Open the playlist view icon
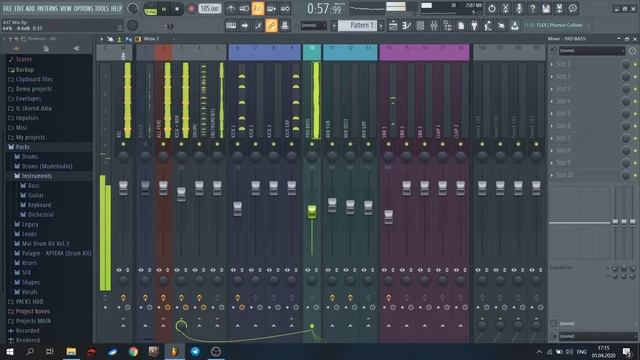This screenshot has width=640, height=360. [x=393, y=26]
